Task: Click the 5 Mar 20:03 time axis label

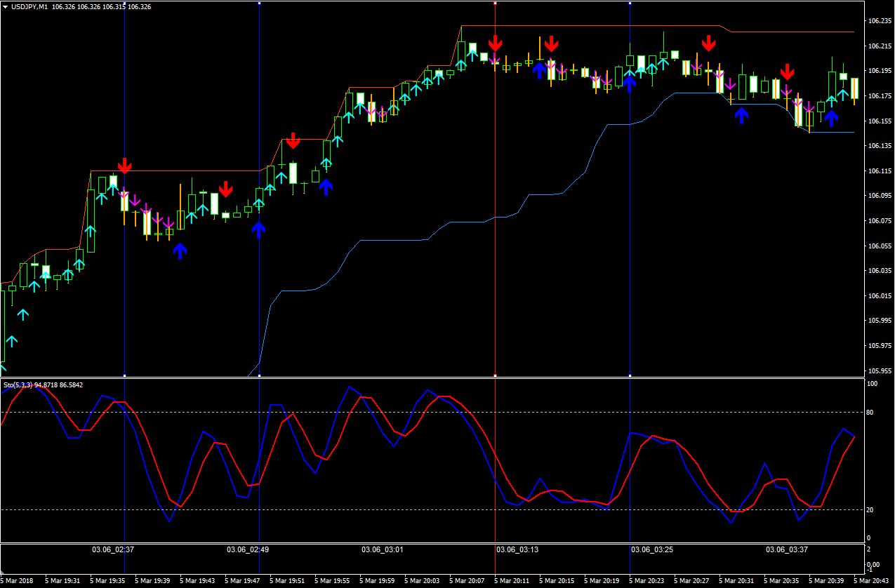Action: point(422,581)
